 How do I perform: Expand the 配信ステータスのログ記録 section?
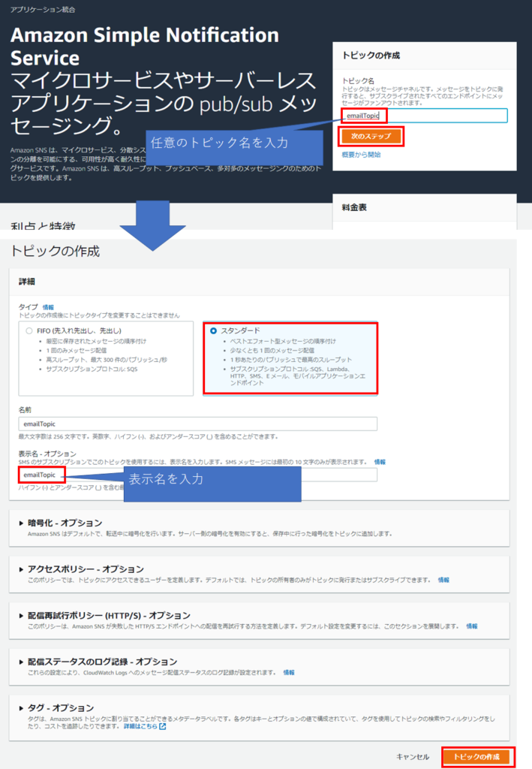click(102, 662)
